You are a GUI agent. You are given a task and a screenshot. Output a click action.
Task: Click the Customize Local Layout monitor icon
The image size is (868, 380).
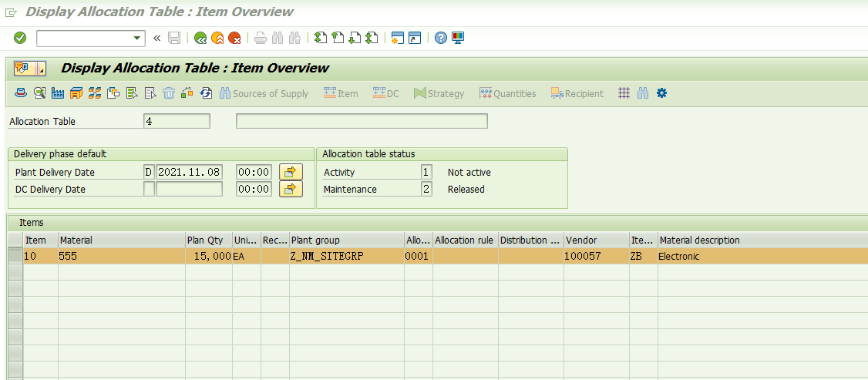458,39
